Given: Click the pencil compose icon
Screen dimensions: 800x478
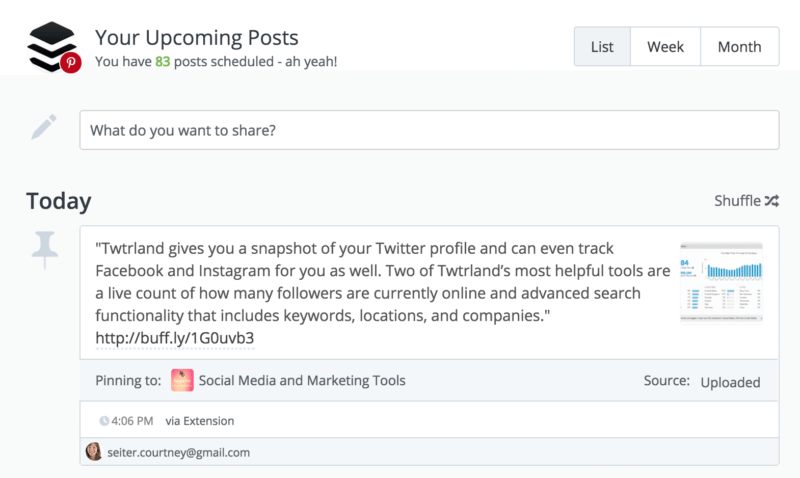Looking at the screenshot, I should [44, 127].
